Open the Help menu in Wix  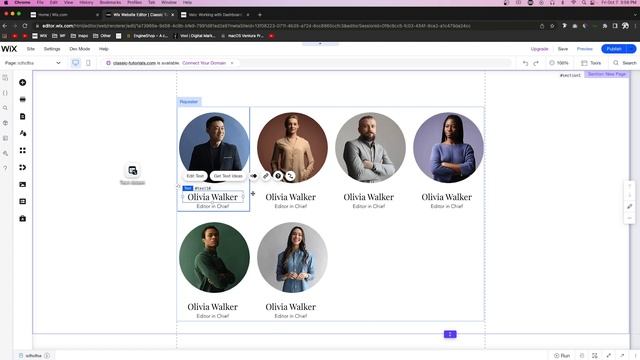104,49
